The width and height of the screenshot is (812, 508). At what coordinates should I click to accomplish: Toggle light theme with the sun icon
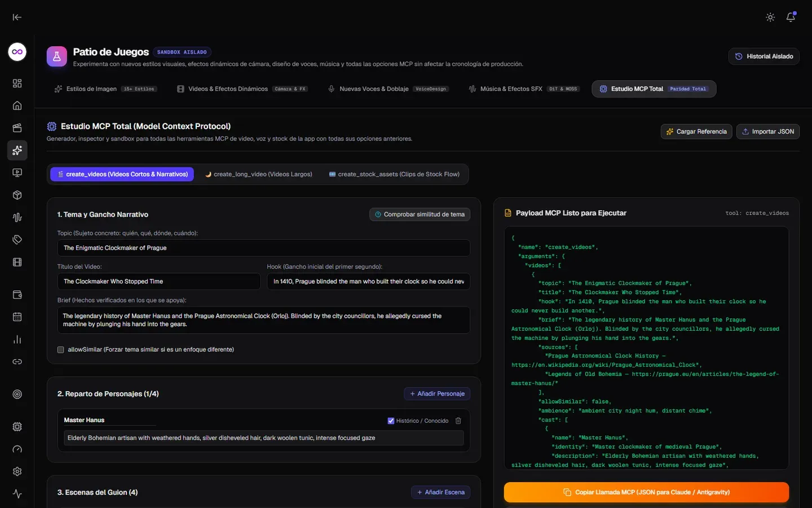point(770,17)
